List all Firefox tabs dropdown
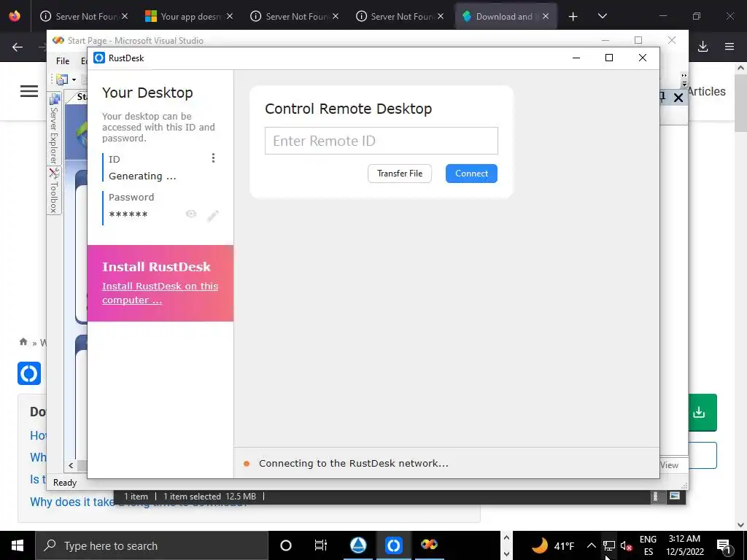The height and width of the screenshot is (560, 747). [602, 16]
